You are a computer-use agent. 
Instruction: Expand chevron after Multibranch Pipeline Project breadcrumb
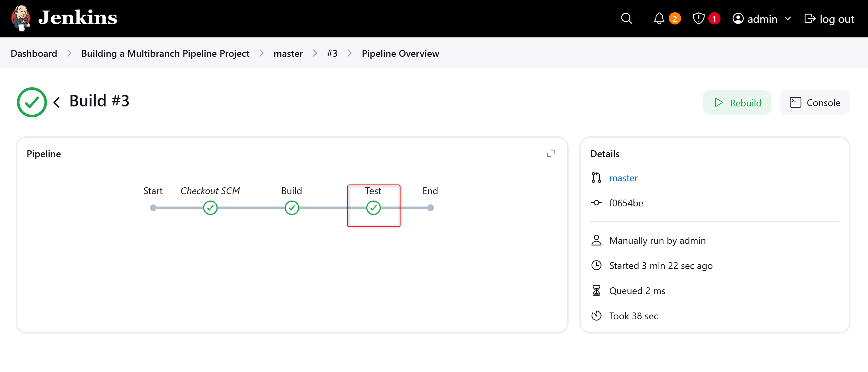coord(261,53)
